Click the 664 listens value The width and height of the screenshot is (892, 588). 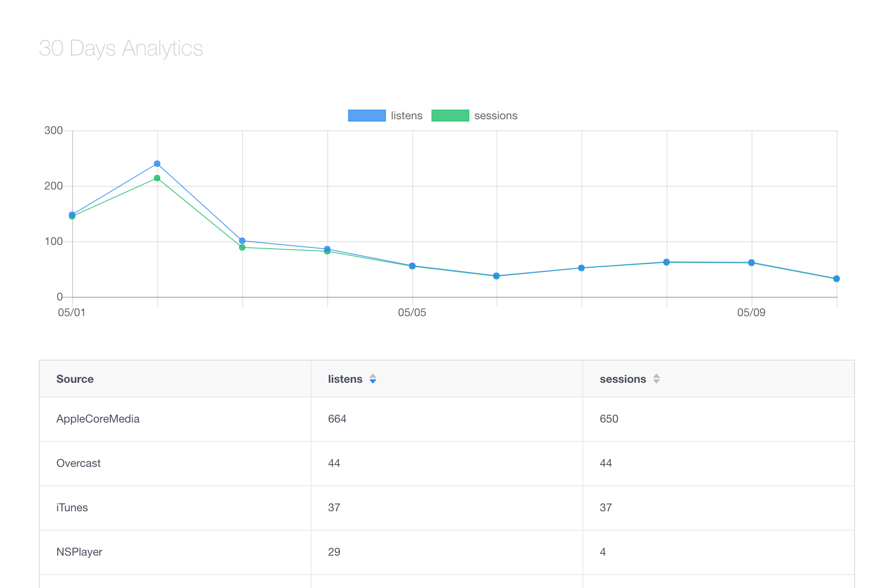(x=337, y=419)
